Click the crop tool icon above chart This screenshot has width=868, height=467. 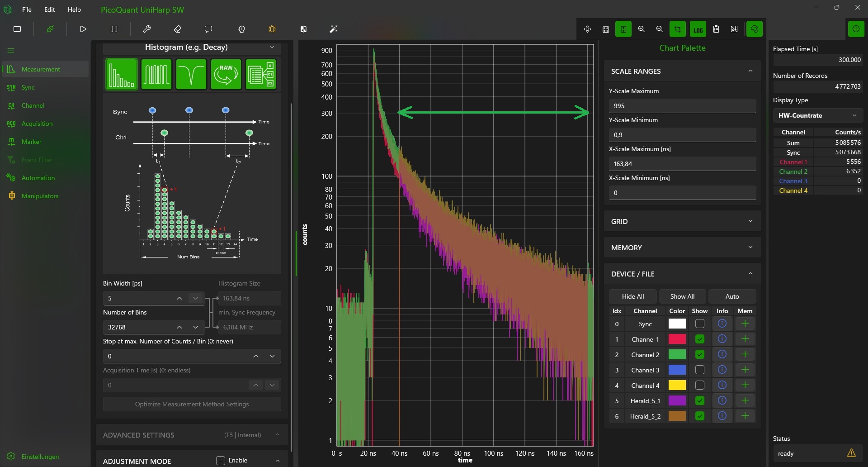click(x=677, y=29)
